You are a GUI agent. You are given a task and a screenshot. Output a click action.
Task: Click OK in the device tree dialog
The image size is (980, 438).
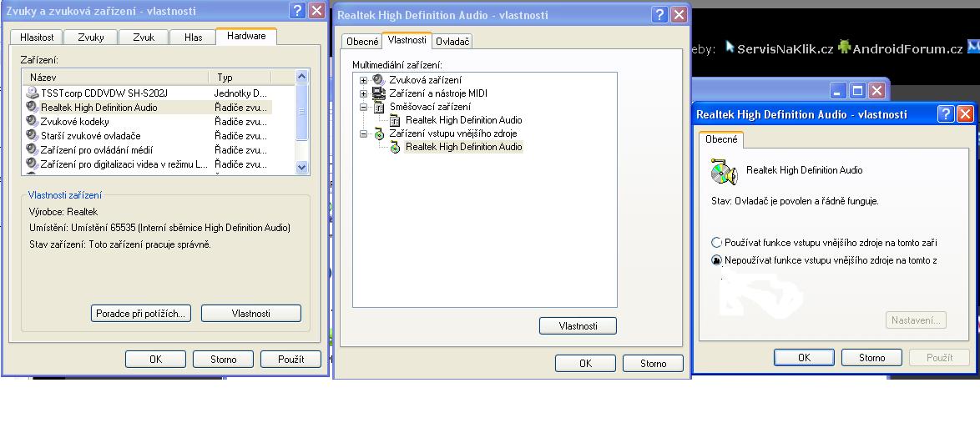pyautogui.click(x=586, y=363)
